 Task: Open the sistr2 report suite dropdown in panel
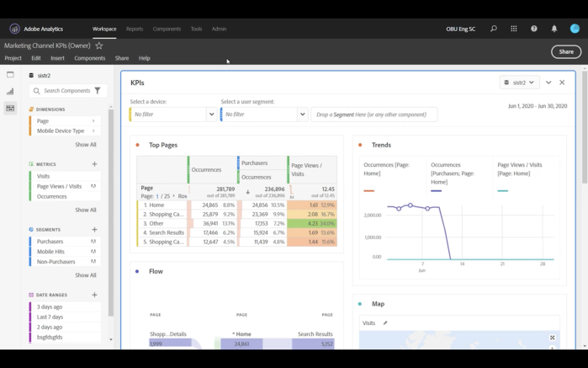tap(519, 83)
